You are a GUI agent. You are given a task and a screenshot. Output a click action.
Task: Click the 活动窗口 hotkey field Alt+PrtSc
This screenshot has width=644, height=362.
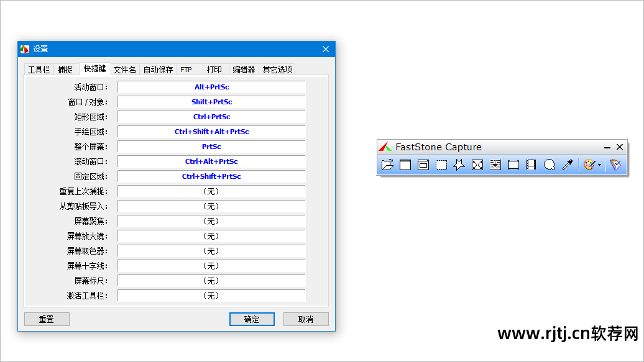211,87
